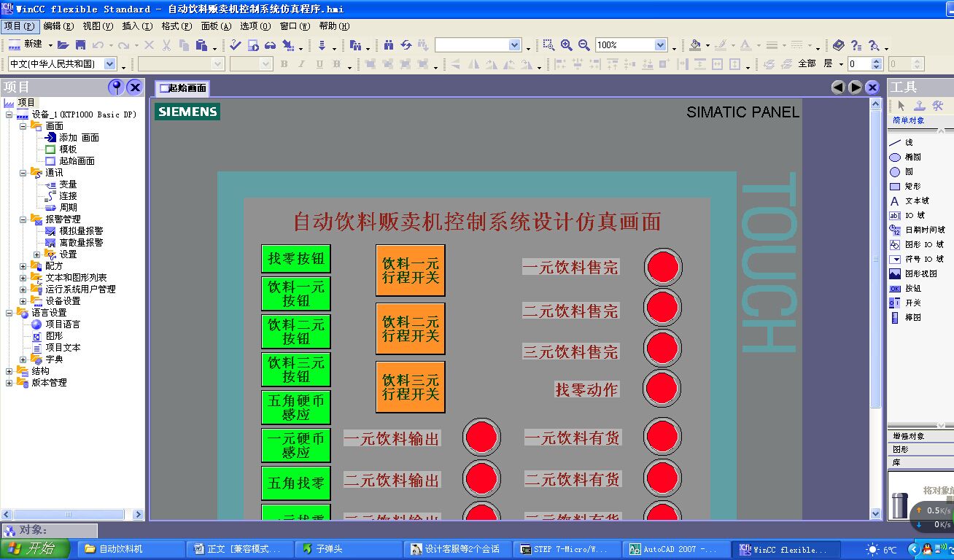Select the IO field tool
Screen dimensions: 954x560
916,215
